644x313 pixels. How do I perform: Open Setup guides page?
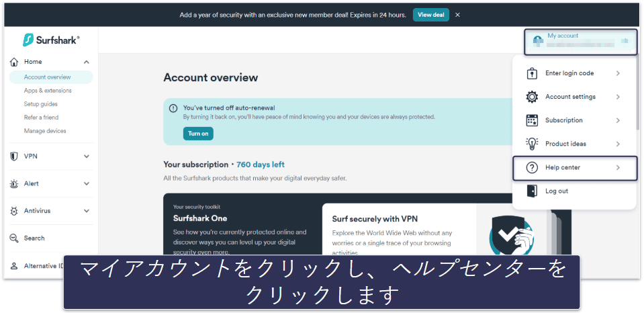click(x=41, y=104)
